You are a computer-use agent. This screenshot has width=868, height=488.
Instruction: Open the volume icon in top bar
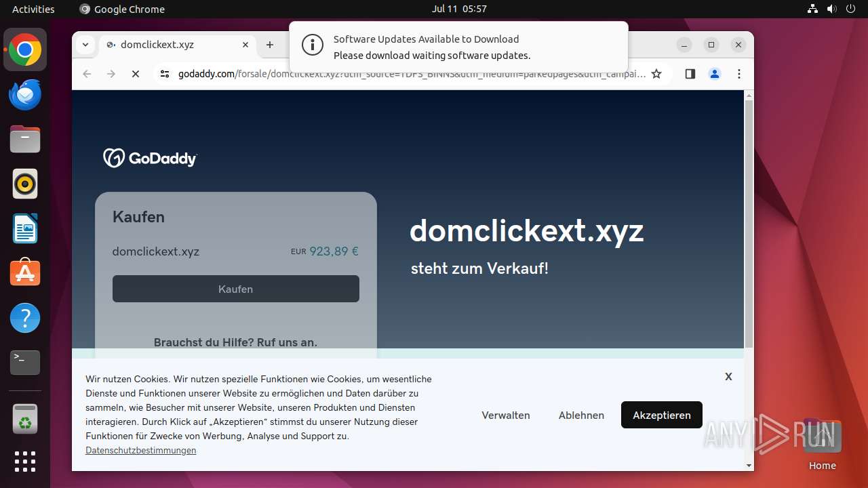(x=831, y=9)
